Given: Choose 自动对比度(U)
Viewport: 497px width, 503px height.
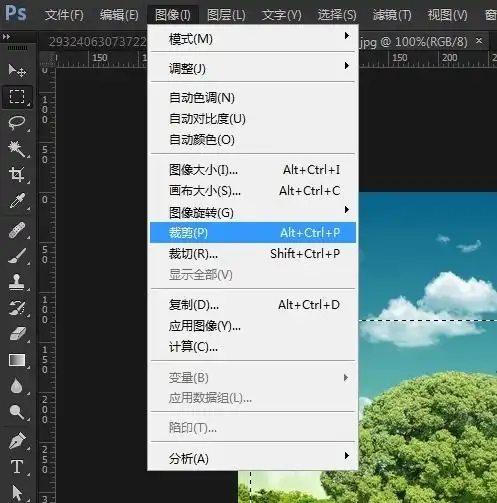Looking at the screenshot, I should coord(253,119).
